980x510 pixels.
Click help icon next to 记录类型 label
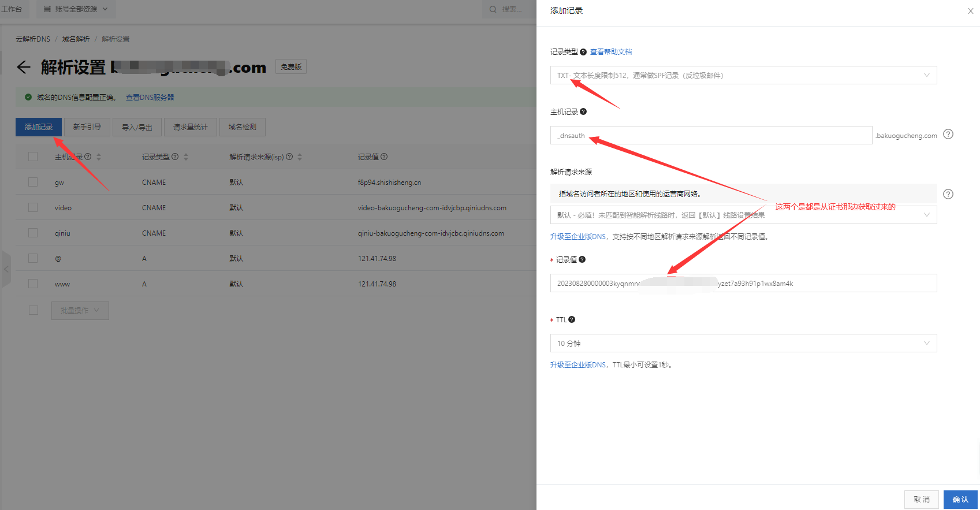[583, 52]
